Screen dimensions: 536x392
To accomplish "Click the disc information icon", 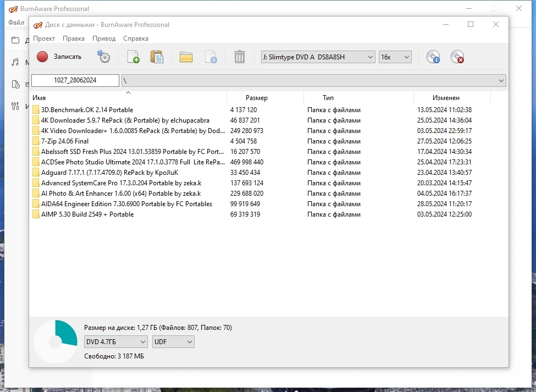I will [x=433, y=57].
